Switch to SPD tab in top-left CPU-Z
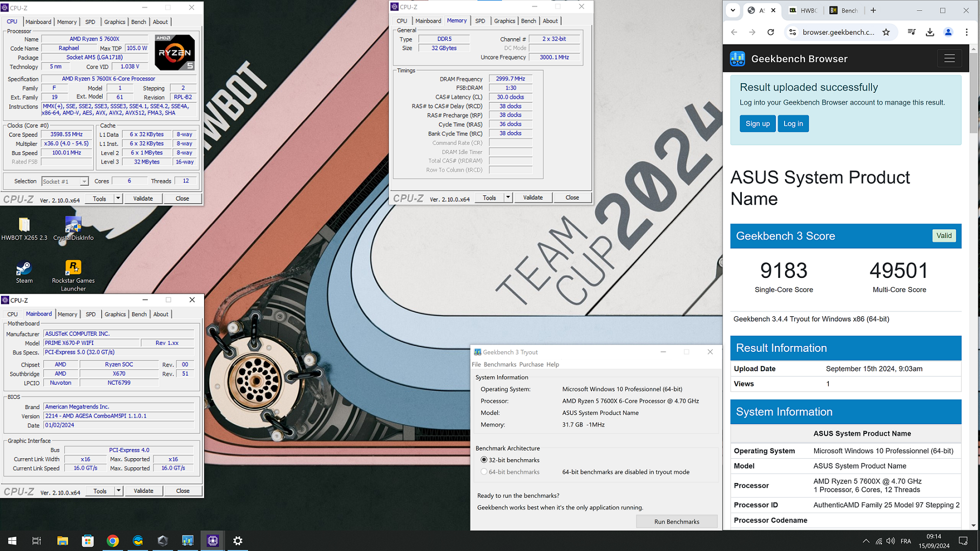980x551 pixels. coord(90,22)
